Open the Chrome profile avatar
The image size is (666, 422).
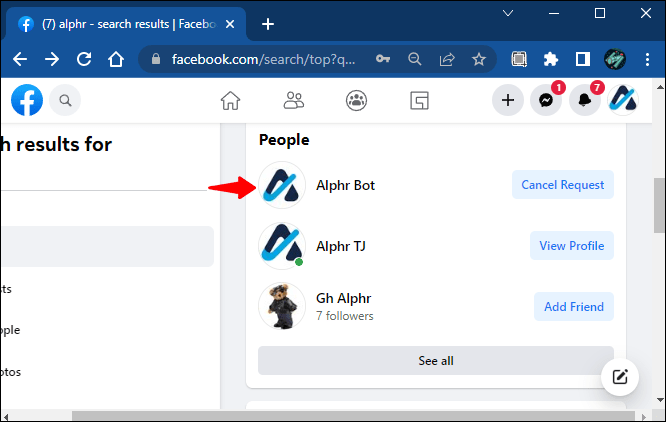[x=615, y=59]
